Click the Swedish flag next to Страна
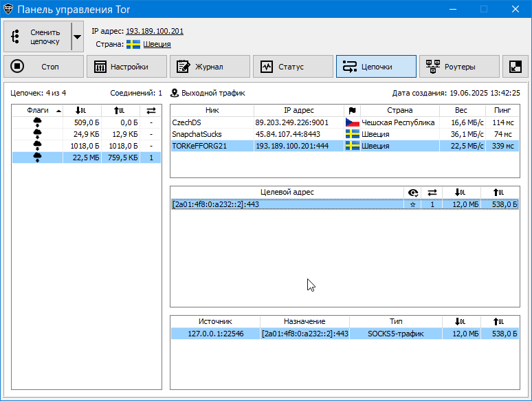 pos(133,45)
